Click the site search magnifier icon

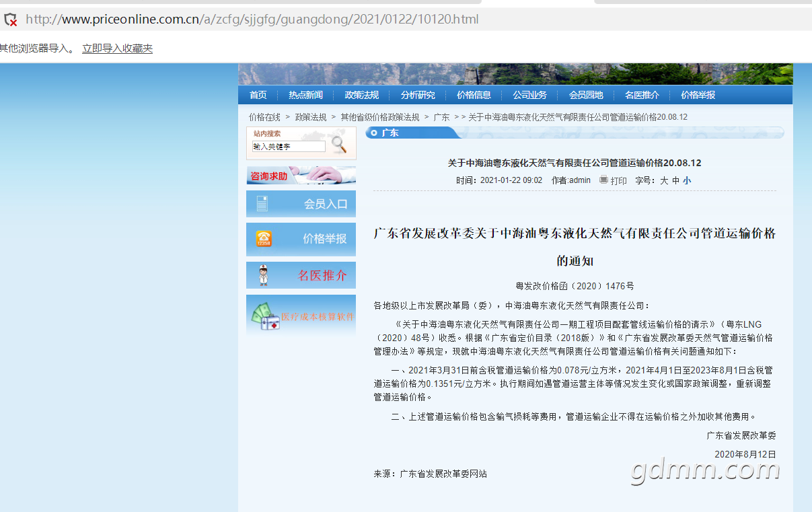tap(339, 145)
